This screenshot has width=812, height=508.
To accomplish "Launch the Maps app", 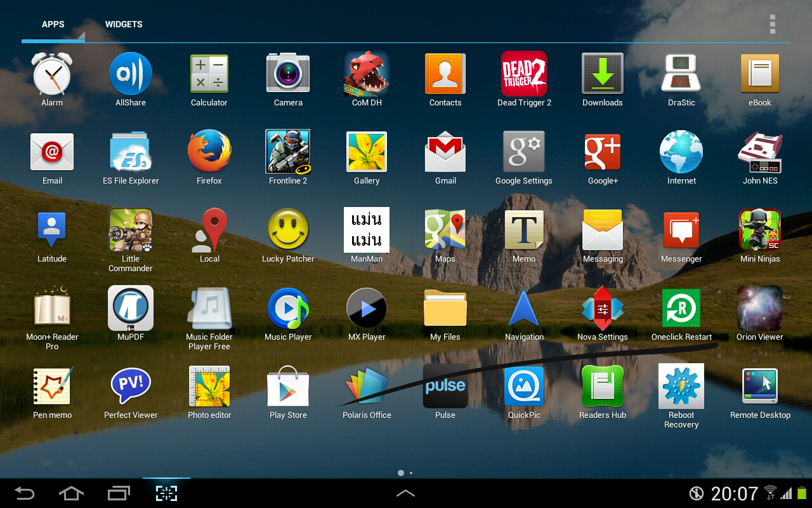I will pyautogui.click(x=445, y=230).
